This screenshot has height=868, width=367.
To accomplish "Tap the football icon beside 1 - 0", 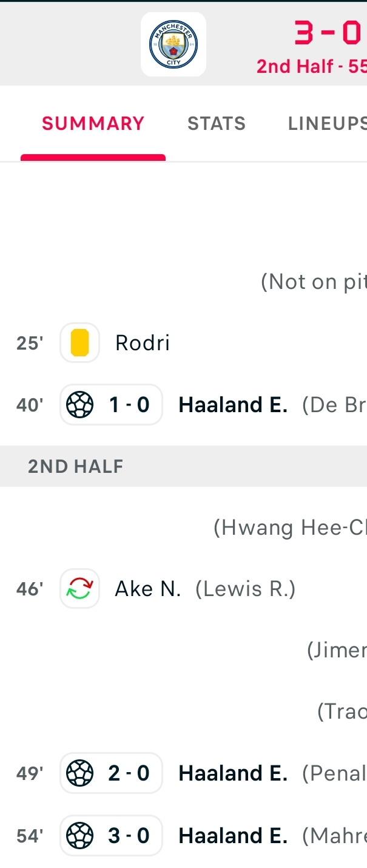I will tap(79, 405).
